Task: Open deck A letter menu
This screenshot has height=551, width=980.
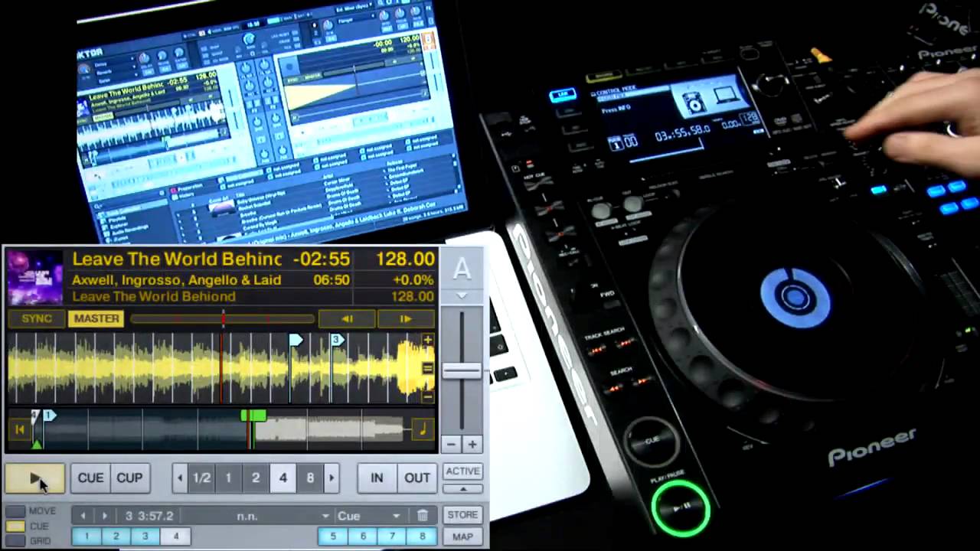Action: coord(462,269)
